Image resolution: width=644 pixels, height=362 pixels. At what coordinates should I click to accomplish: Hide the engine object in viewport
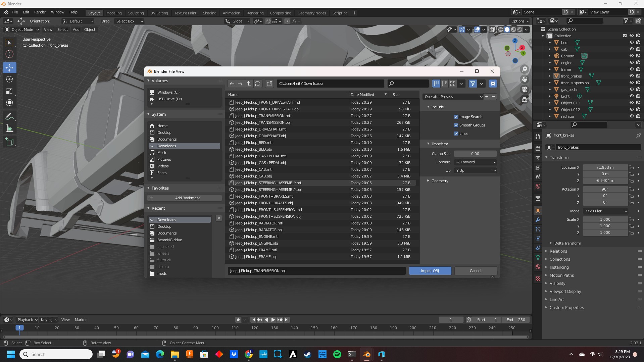pos(631,63)
